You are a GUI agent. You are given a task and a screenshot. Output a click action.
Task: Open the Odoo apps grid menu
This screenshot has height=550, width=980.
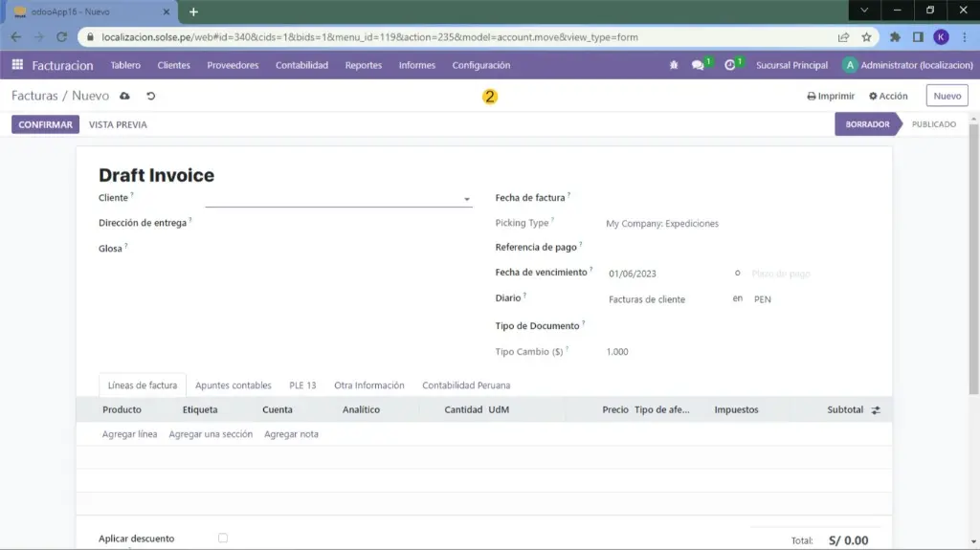point(17,65)
